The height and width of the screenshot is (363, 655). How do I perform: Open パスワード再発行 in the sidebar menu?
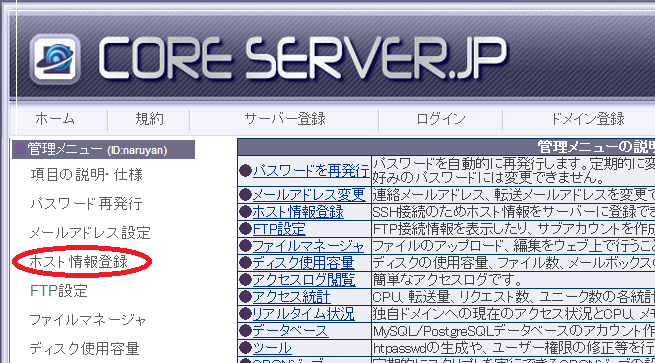[x=86, y=204]
